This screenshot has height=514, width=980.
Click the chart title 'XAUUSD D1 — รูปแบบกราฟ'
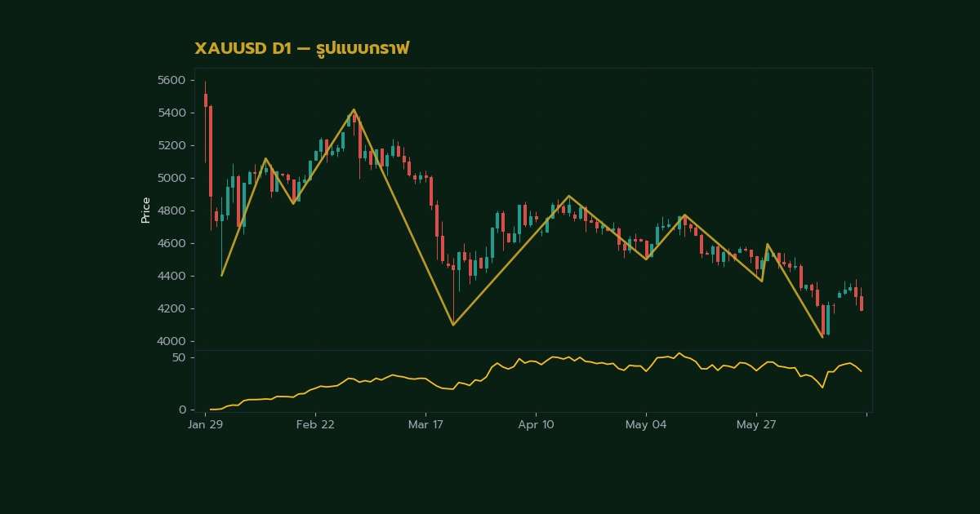click(301, 49)
